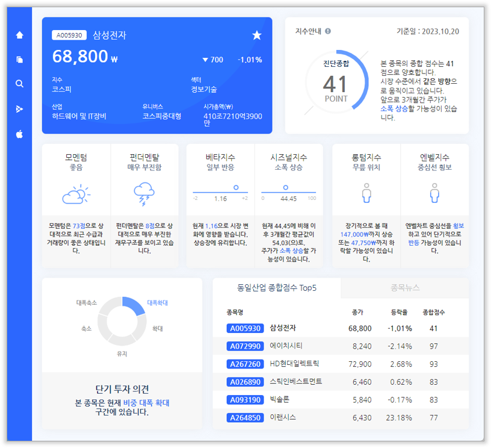This screenshot has width=491, height=448.
Task: Click the 빅솔론 stock name
Action: tap(279, 399)
